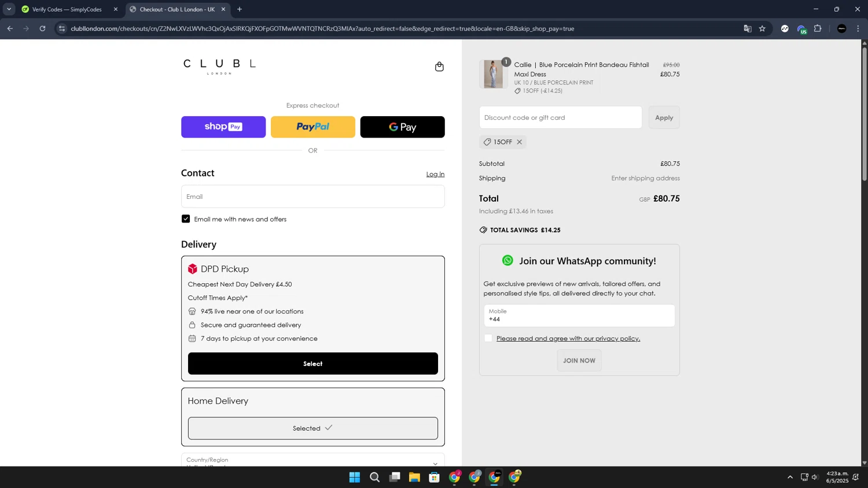
Task: Uncheck Email me with news and offers
Action: [x=186, y=219]
